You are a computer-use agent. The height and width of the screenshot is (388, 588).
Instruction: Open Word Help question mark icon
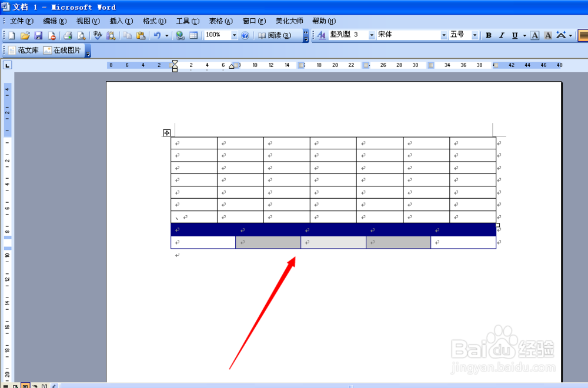(x=245, y=36)
